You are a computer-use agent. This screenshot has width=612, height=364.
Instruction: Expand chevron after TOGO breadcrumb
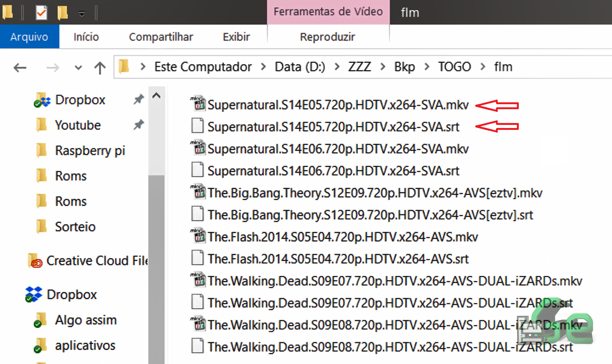482,67
